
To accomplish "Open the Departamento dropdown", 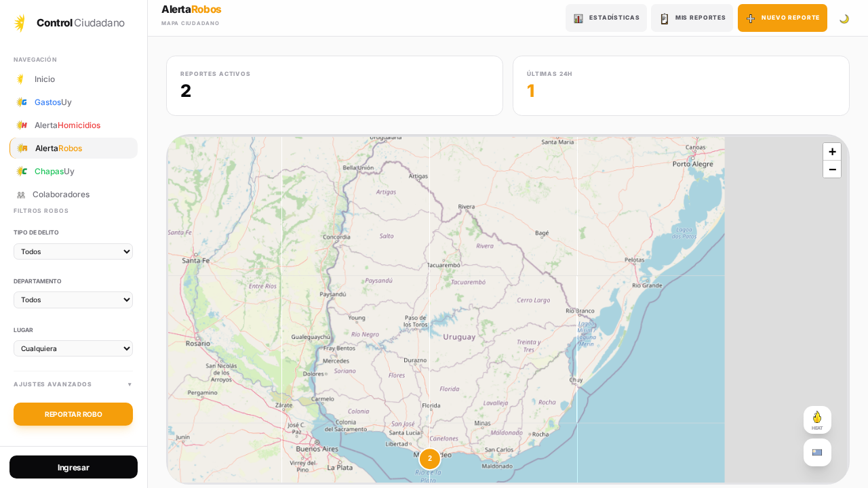I will (73, 300).
